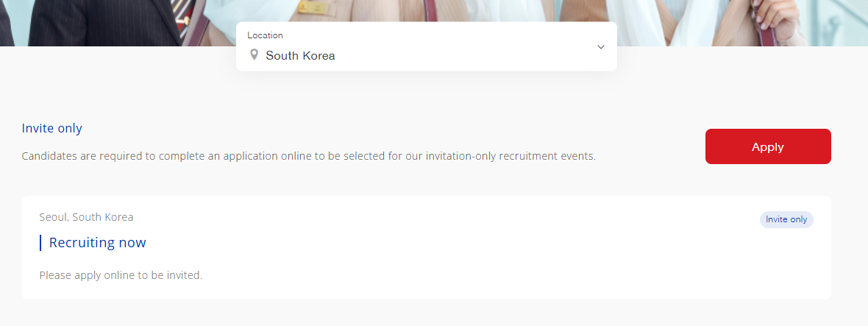Screen dimensions: 868x326
Task: Open the Recruiting now heading
Action: (x=97, y=242)
